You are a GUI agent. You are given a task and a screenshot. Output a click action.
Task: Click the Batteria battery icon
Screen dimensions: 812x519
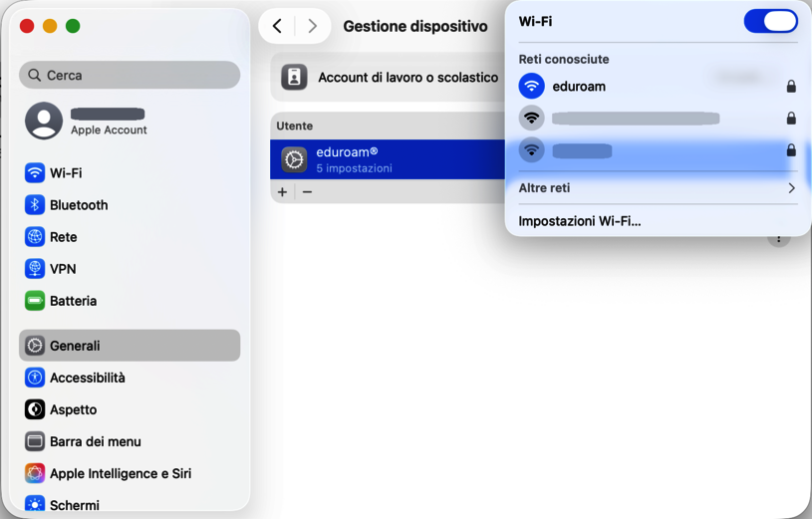pyautogui.click(x=35, y=301)
